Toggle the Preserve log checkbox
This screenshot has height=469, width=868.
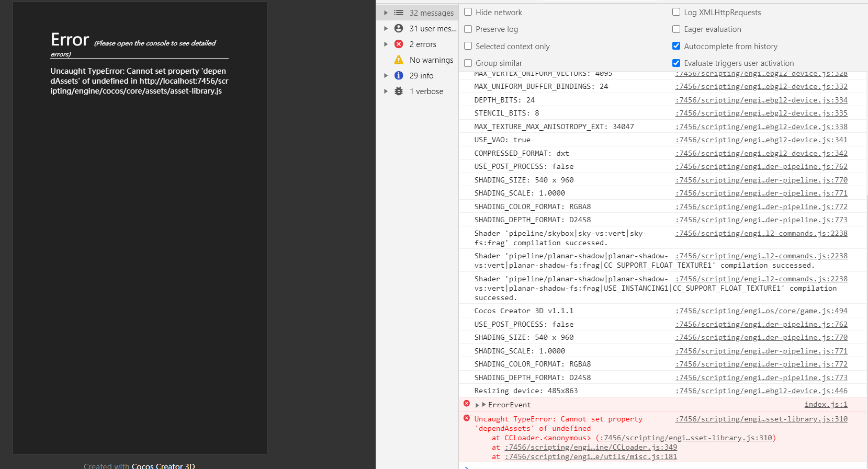[x=468, y=29]
